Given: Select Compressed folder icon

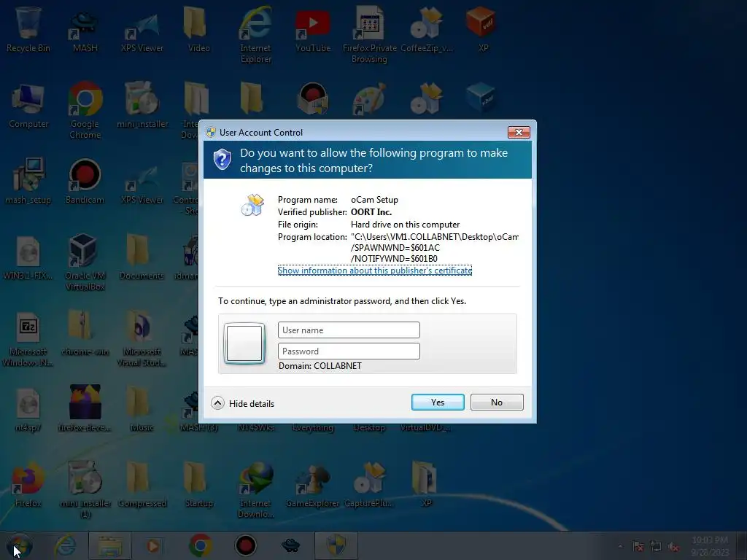Looking at the screenshot, I should [142, 484].
